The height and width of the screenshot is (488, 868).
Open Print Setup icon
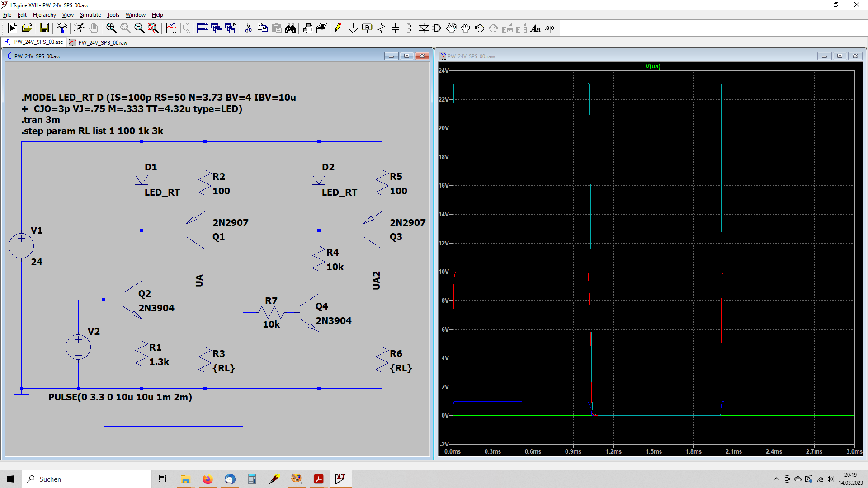(x=322, y=28)
